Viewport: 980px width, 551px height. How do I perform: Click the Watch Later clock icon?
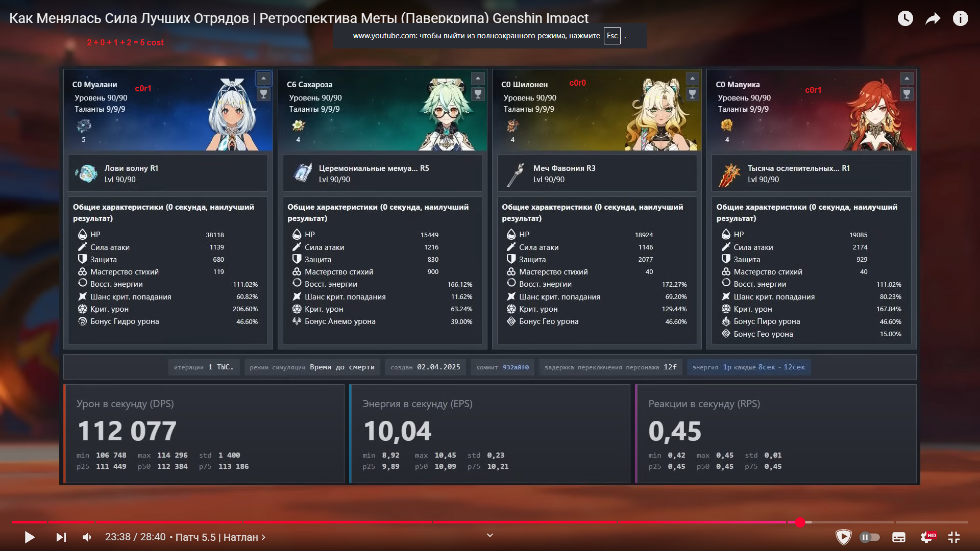[x=905, y=19]
